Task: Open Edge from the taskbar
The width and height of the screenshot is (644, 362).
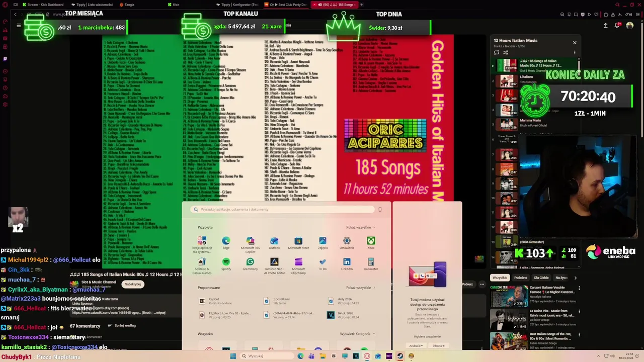Action: [x=300, y=356]
